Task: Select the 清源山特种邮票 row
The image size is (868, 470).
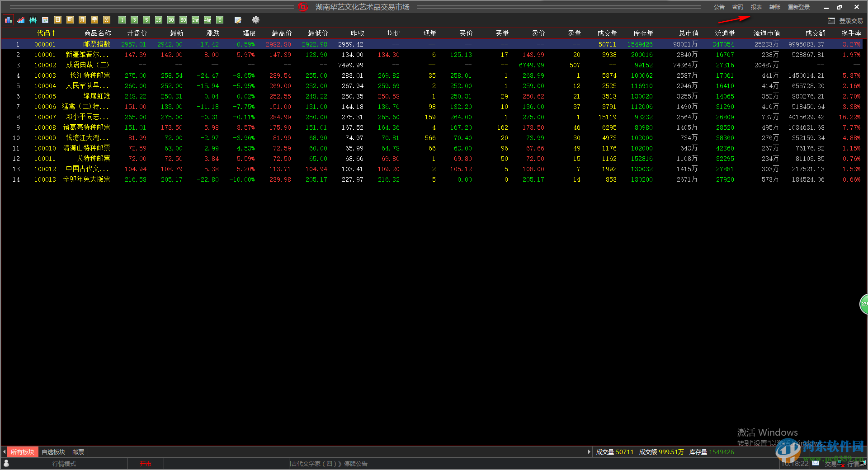Action: (432, 148)
